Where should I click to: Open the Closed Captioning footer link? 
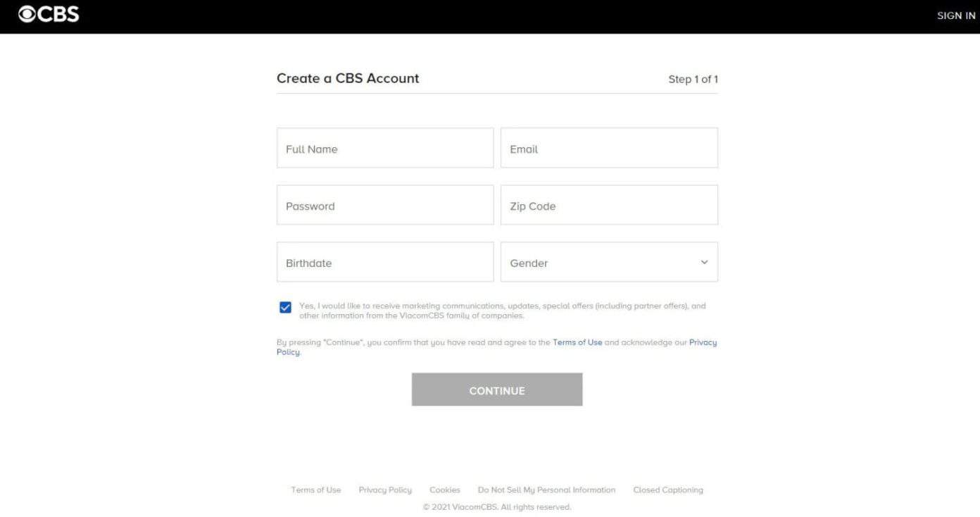[x=667, y=490]
